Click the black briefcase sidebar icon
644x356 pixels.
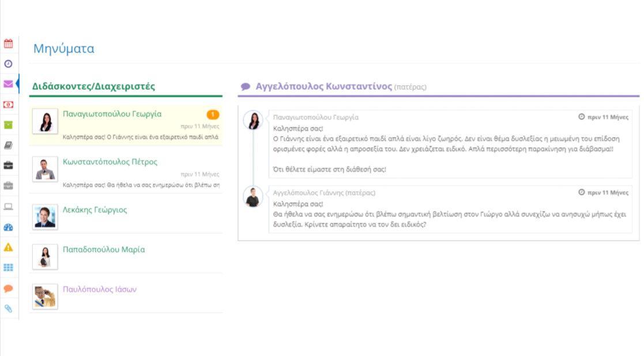8,166
